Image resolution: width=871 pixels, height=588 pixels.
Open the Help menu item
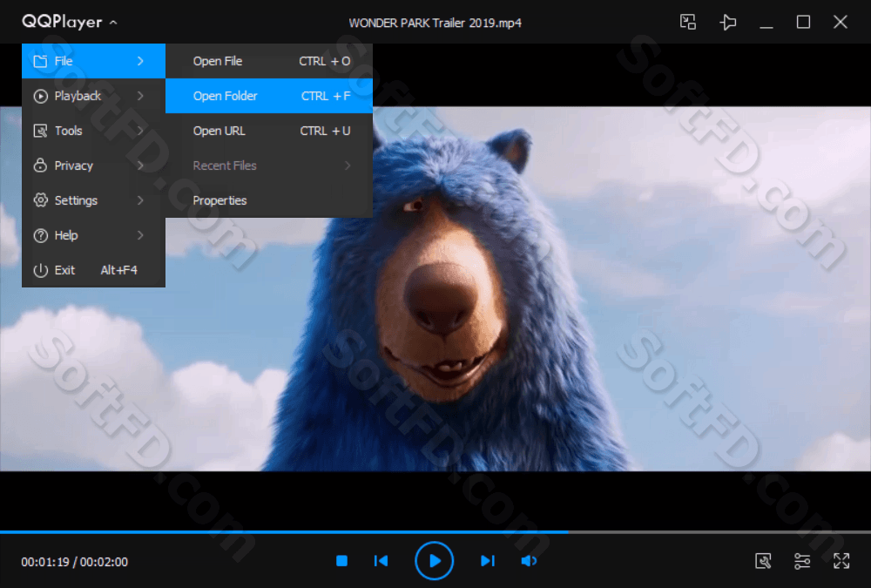(x=93, y=236)
